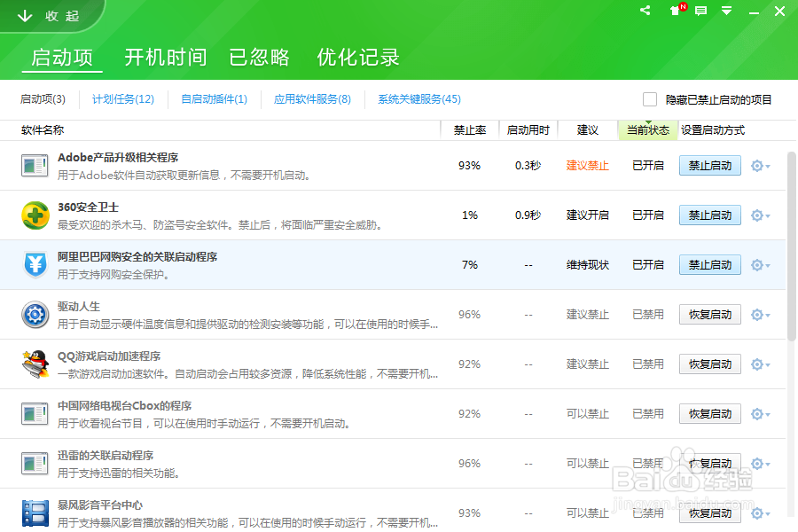
Task: Click 恢复启动 for 暴风影音平台中心
Action: coord(710,513)
